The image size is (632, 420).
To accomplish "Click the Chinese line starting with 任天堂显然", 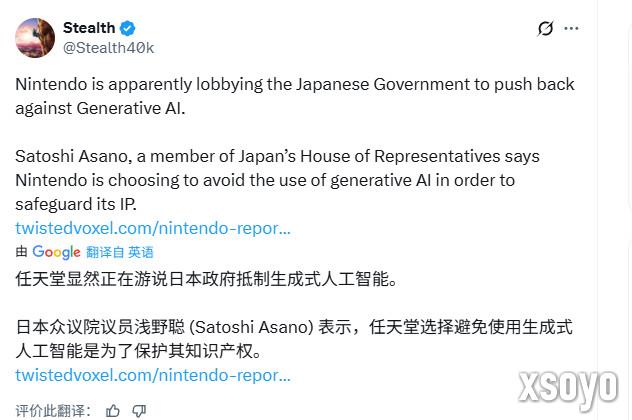I will (207, 279).
